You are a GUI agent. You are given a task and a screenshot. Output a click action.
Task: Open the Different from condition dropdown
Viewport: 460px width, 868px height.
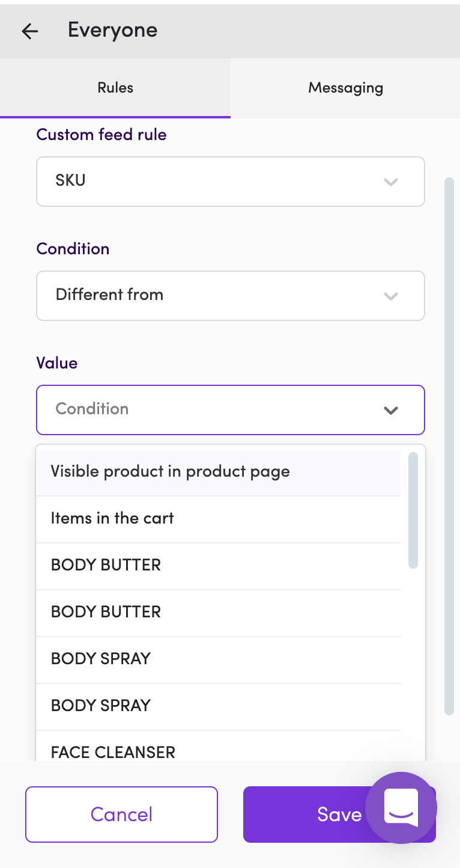pyautogui.click(x=230, y=295)
